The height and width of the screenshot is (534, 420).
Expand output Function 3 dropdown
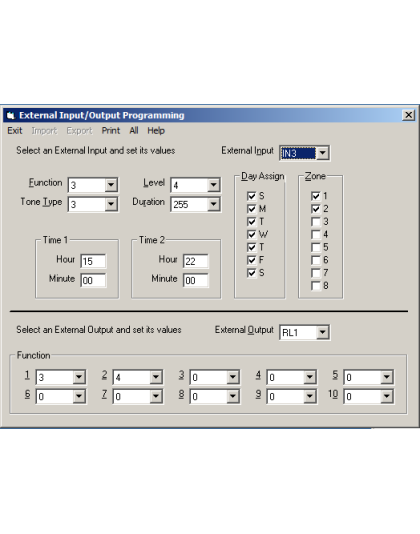[233, 377]
